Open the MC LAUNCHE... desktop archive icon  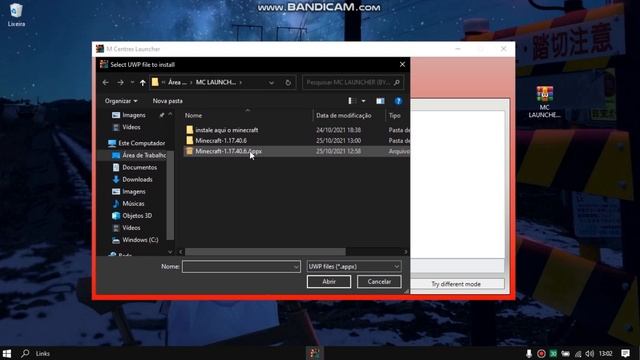[x=544, y=102]
